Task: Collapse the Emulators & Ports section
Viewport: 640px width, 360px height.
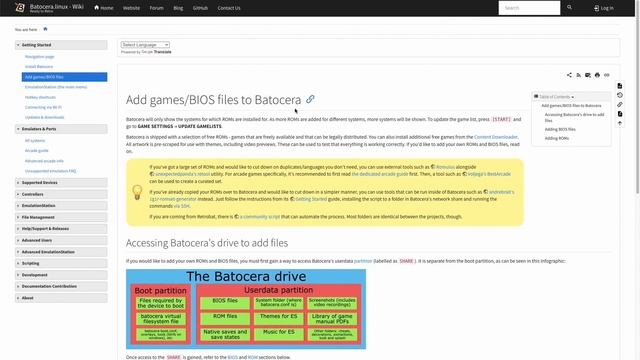Action: 61,129
